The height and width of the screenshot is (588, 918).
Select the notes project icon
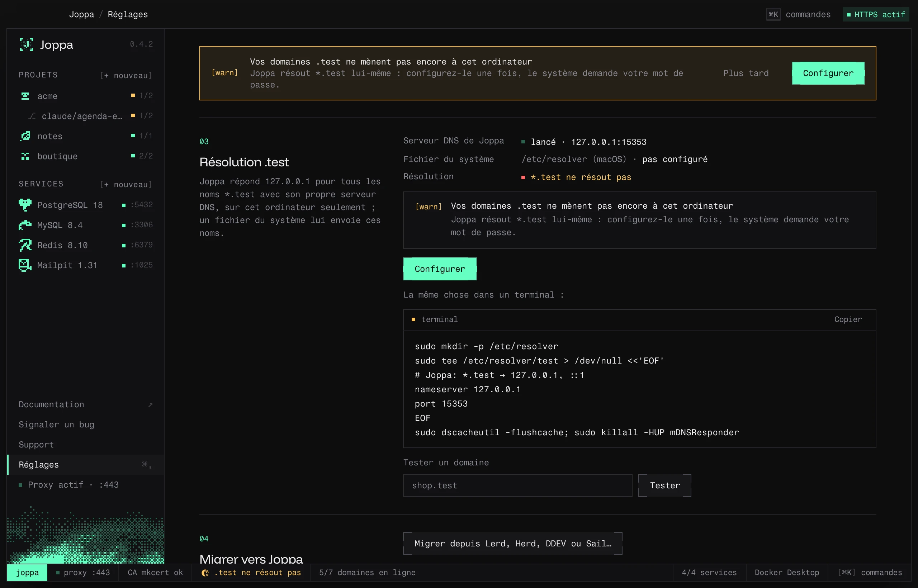click(x=25, y=136)
